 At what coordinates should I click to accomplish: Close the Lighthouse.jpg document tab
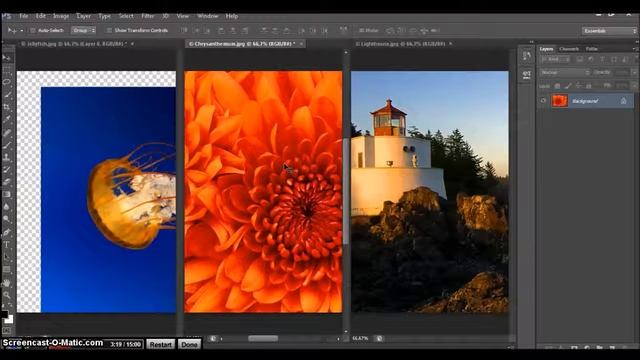[451, 44]
